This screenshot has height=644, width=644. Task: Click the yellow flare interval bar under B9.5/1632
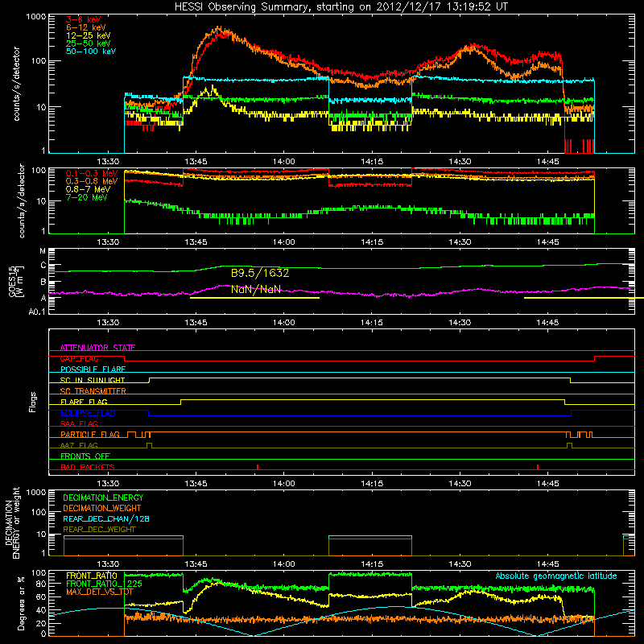(254, 298)
